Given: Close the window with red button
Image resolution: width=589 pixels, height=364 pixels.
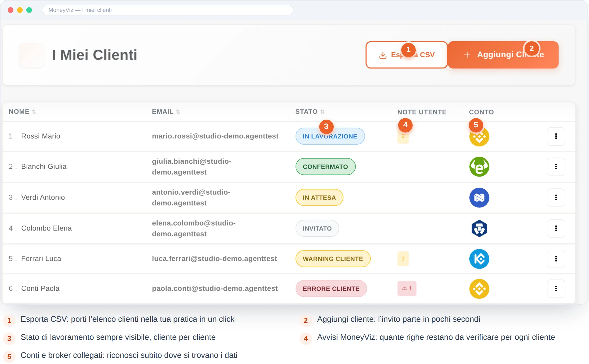Looking at the screenshot, I should click(11, 10).
